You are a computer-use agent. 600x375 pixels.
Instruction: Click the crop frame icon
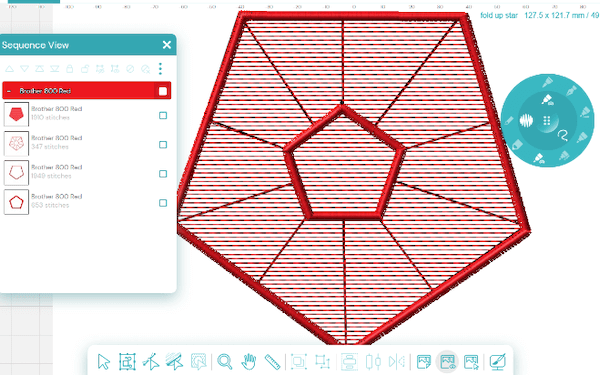[322, 362]
